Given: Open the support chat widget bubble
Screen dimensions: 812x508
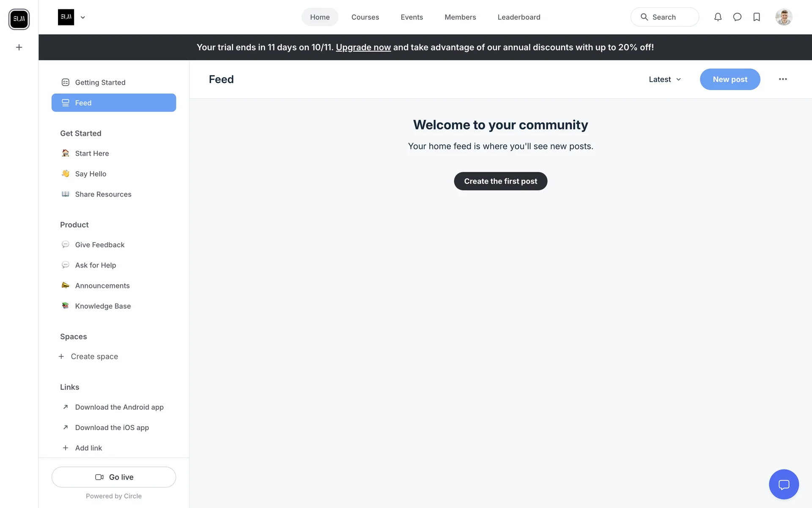Looking at the screenshot, I should tap(784, 484).
